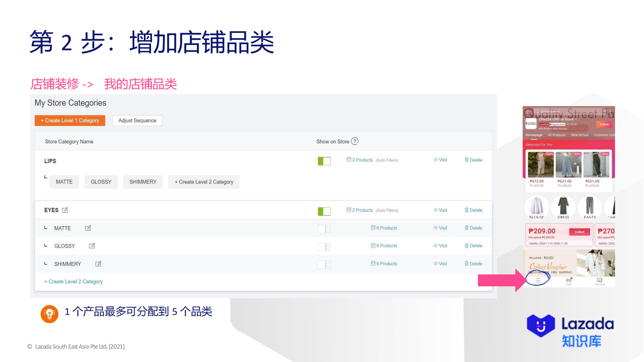Click the Show on Store help icon

[x=355, y=141]
